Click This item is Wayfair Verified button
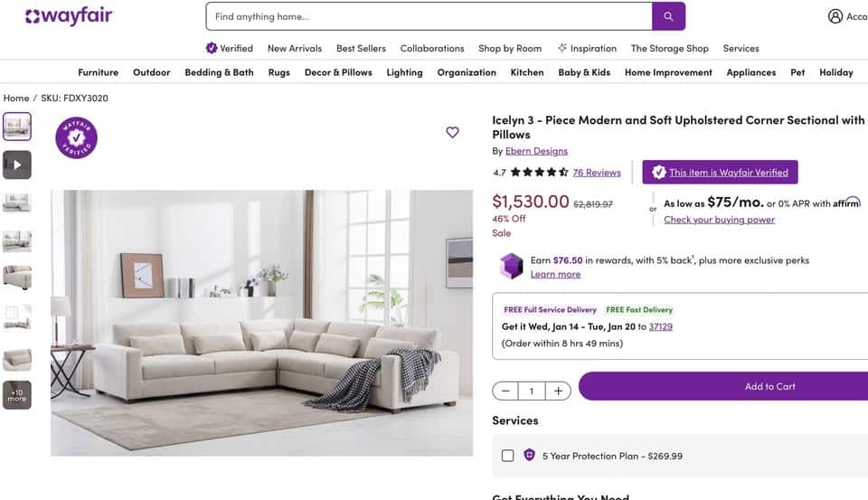Image resolution: width=868 pixels, height=500 pixels. (721, 172)
